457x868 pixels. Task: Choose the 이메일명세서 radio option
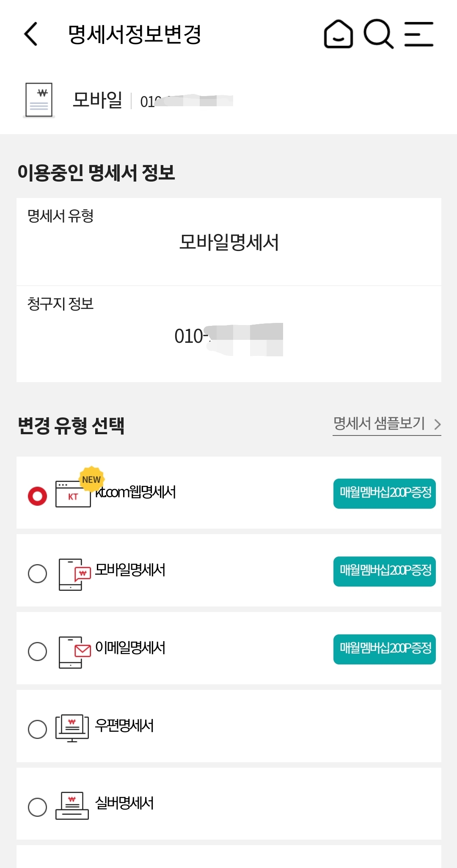pyautogui.click(x=37, y=652)
